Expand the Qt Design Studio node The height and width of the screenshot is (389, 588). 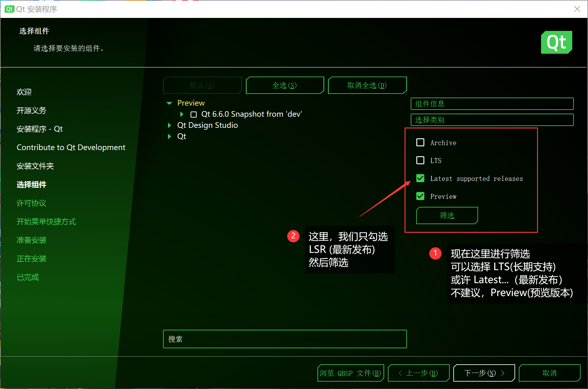(x=169, y=125)
